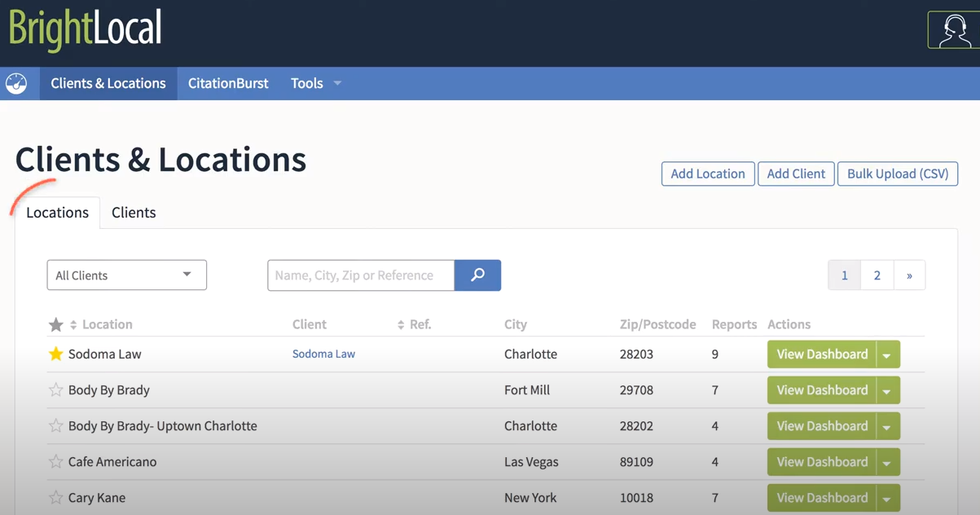Screen dimensions: 980x515
Task: Click the Fort Mill city cell
Action: [x=527, y=390]
